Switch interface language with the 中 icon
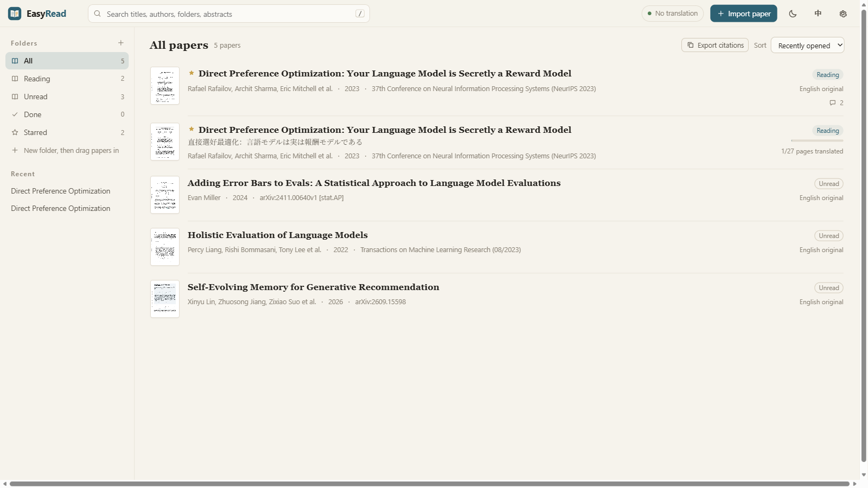Viewport: 868px width, 488px height. [818, 14]
